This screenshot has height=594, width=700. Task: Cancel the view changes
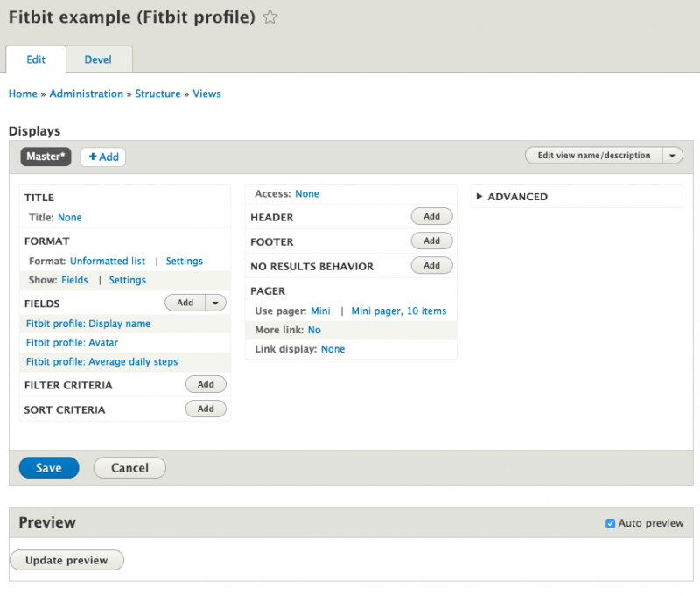pyautogui.click(x=129, y=467)
